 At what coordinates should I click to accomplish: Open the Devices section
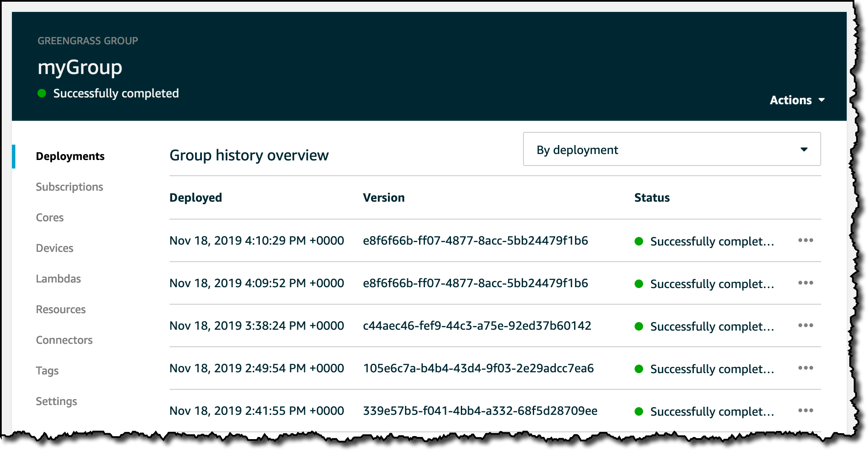click(x=55, y=248)
